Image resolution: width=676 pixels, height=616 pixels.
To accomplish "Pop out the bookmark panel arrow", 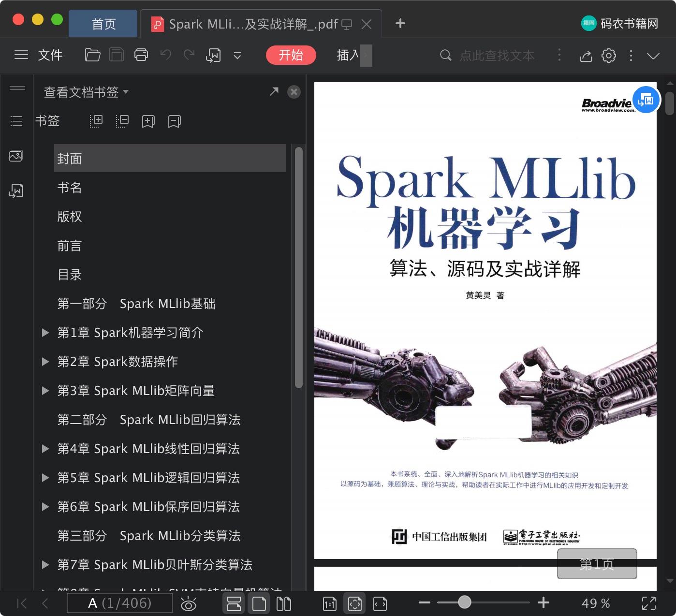I will (x=274, y=91).
